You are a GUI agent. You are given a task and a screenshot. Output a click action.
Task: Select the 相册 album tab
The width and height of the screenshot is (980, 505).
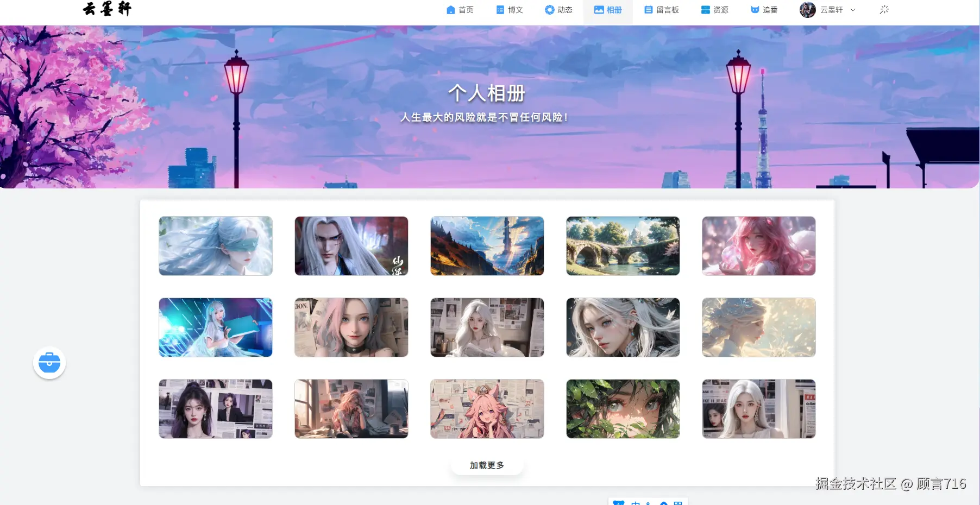(x=608, y=10)
